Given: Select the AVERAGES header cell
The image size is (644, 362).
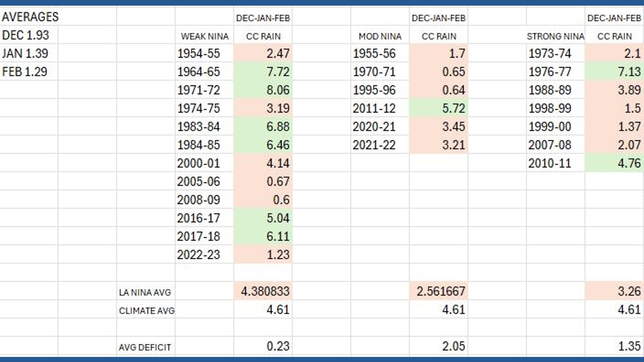Looking at the screenshot, I should (x=29, y=17).
